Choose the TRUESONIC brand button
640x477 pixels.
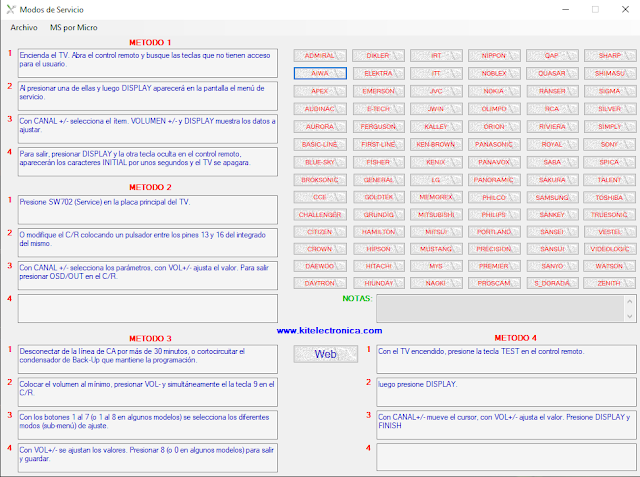pyautogui.click(x=609, y=215)
